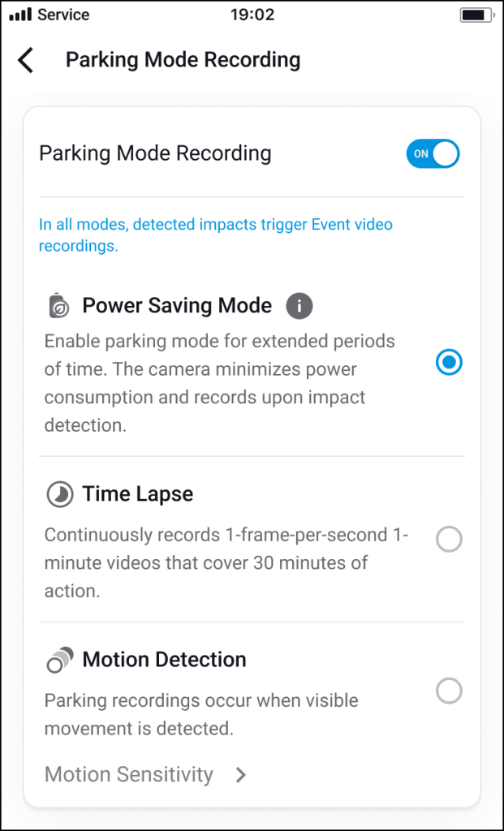Image resolution: width=504 pixels, height=831 pixels.
Task: Tap the Power Saving Mode battery icon
Action: pyautogui.click(x=58, y=306)
